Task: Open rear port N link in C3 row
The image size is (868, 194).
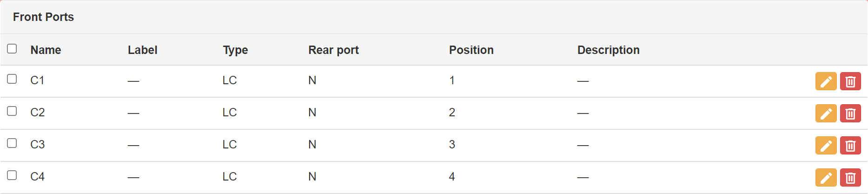Action: coord(312,145)
